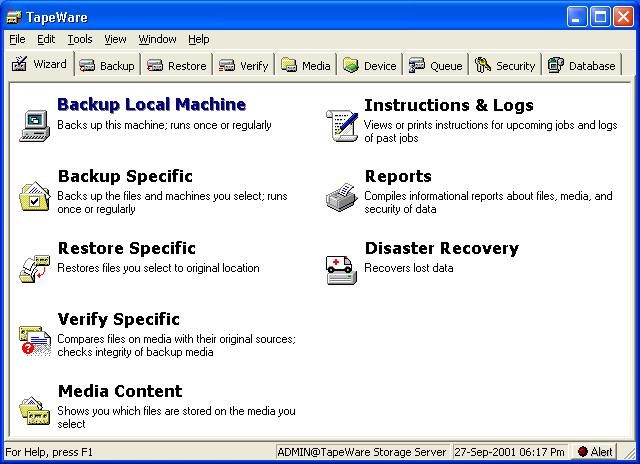The width and height of the screenshot is (640, 464).
Task: Open the File menu
Action: 17,39
